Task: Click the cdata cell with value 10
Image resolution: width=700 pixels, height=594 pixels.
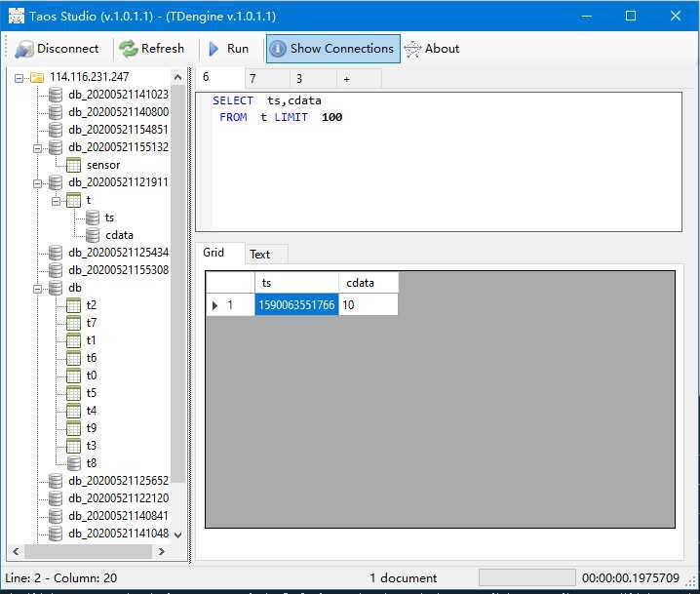Action: pos(369,305)
